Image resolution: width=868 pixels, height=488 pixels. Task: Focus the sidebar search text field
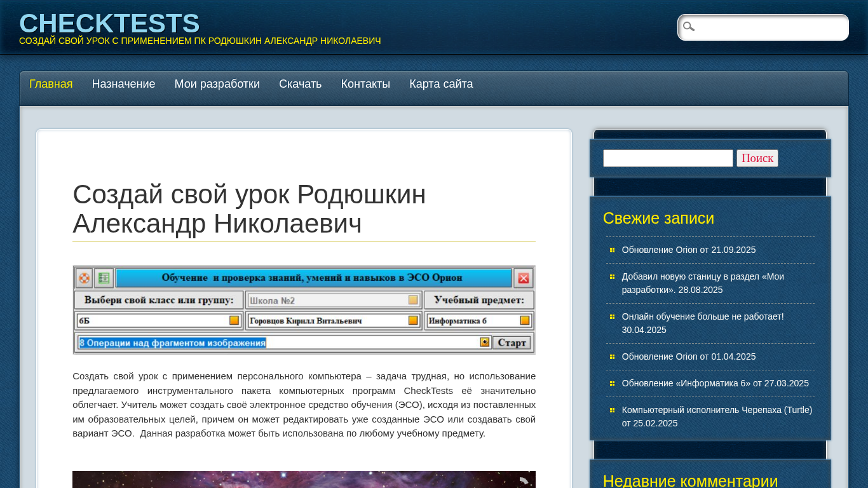pyautogui.click(x=668, y=158)
